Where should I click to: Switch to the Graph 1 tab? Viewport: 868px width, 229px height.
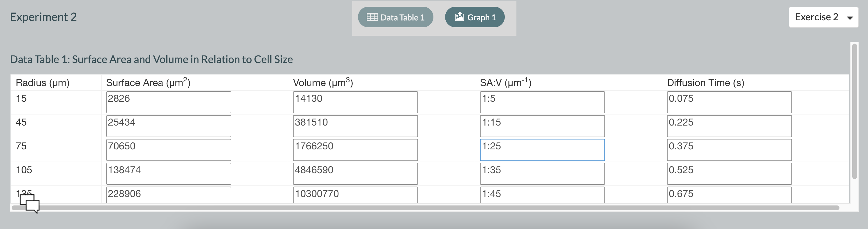click(474, 17)
